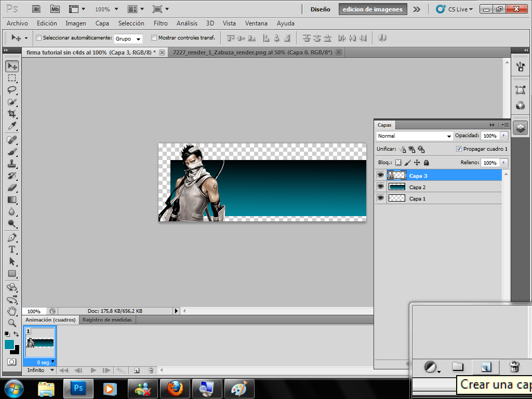Switch to the Diseño workspace
This screenshot has height=399, width=532.
tap(320, 9)
